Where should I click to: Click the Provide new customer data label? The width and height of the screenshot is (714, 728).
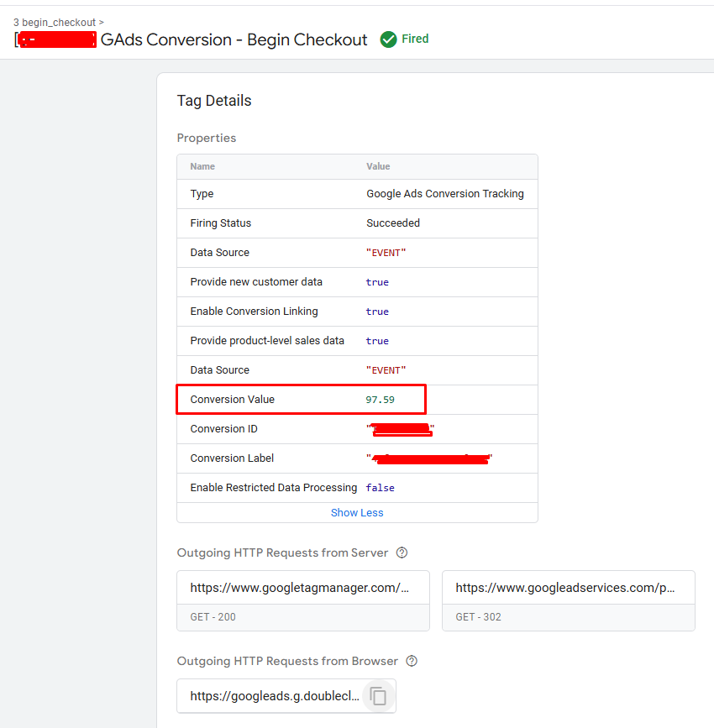click(x=256, y=282)
